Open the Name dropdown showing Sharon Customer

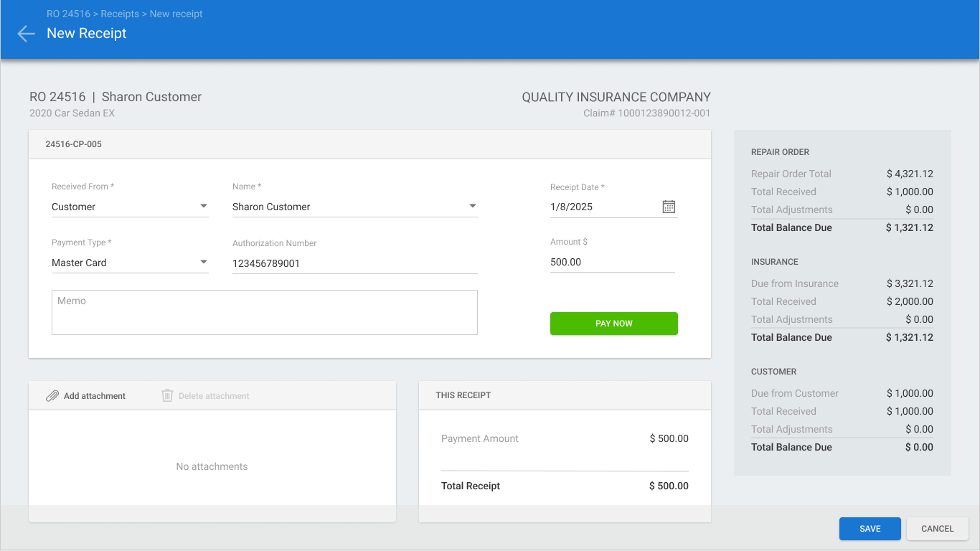(354, 207)
